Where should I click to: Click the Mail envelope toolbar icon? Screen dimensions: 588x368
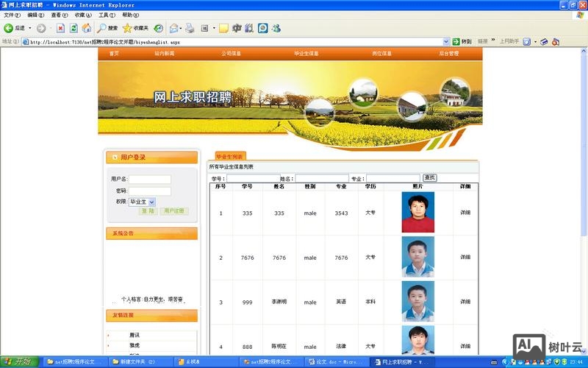[174, 28]
